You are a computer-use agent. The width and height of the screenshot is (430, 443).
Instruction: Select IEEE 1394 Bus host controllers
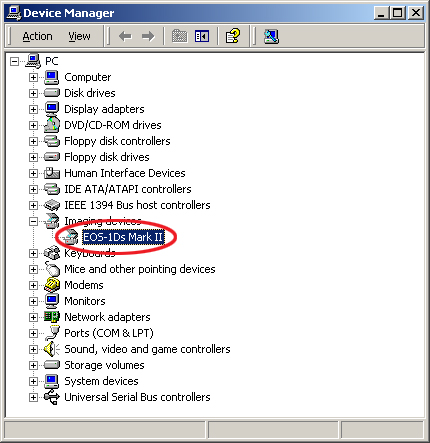tap(137, 205)
